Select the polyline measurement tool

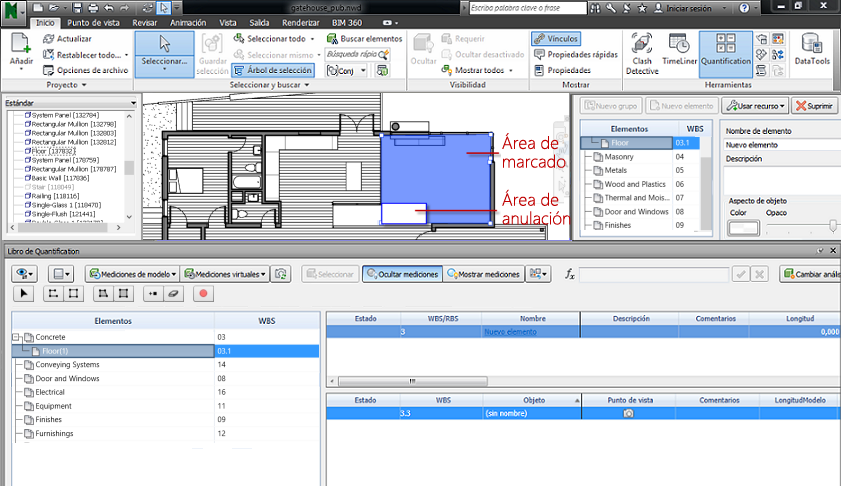(53, 293)
